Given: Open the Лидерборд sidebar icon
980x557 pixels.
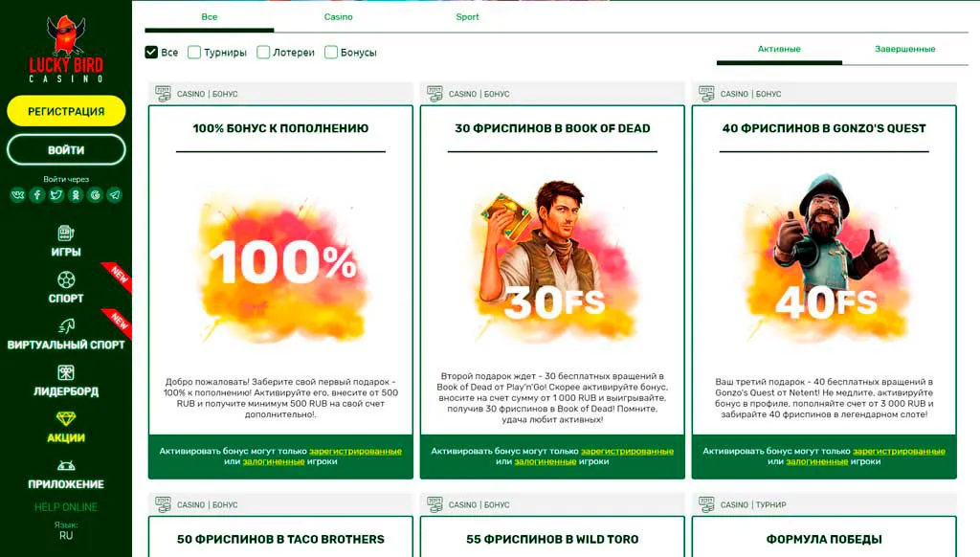Looking at the screenshot, I should click(x=66, y=372).
